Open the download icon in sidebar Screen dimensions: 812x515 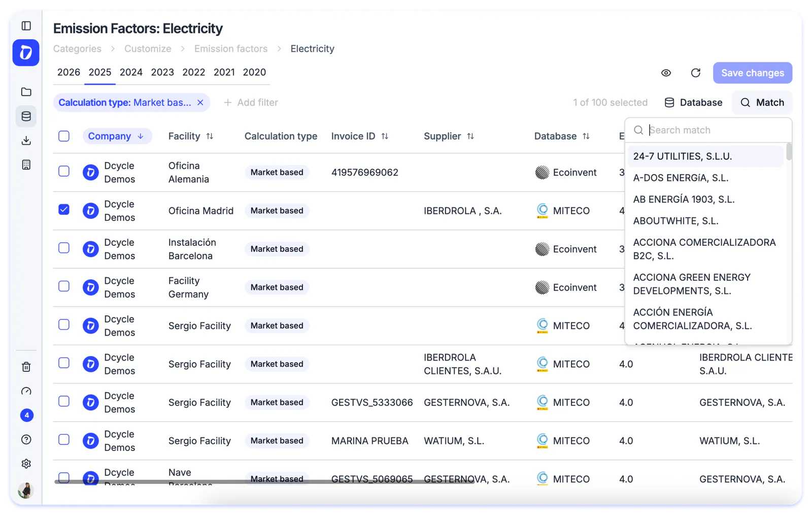(x=26, y=141)
